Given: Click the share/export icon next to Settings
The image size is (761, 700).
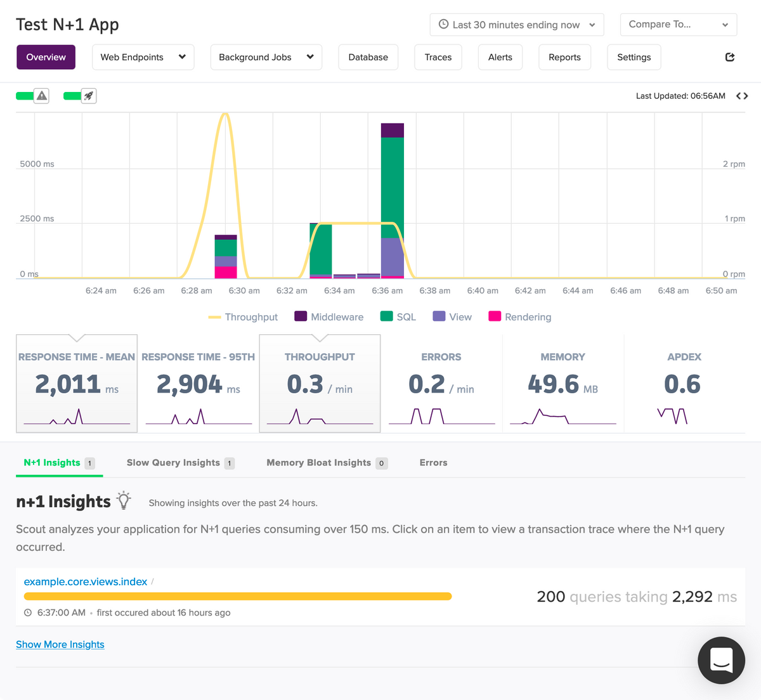Looking at the screenshot, I should pyautogui.click(x=730, y=57).
